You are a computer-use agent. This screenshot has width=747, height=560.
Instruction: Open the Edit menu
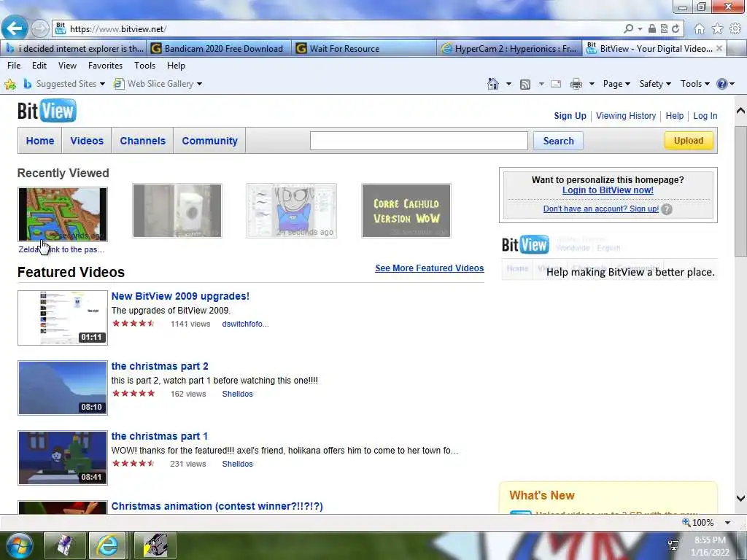pyautogui.click(x=39, y=66)
